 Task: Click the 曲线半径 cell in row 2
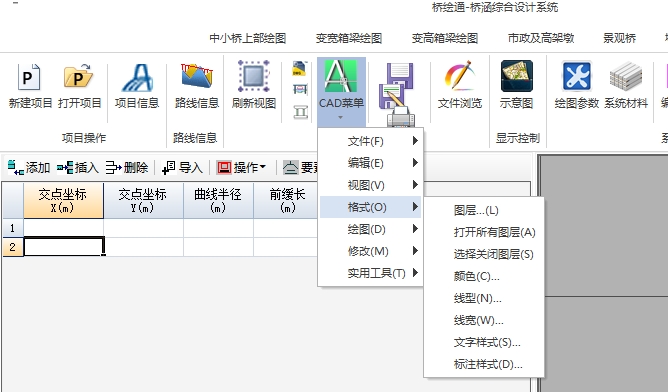pos(219,247)
